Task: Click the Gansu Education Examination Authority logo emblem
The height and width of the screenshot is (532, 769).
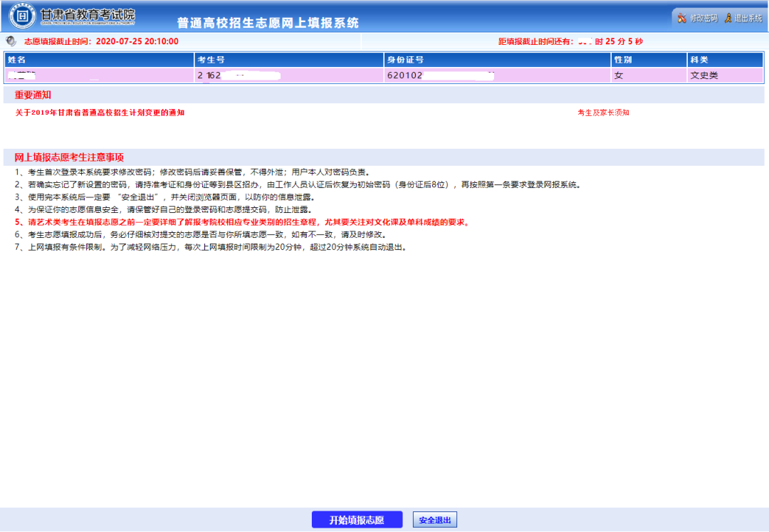Action: 23,16
